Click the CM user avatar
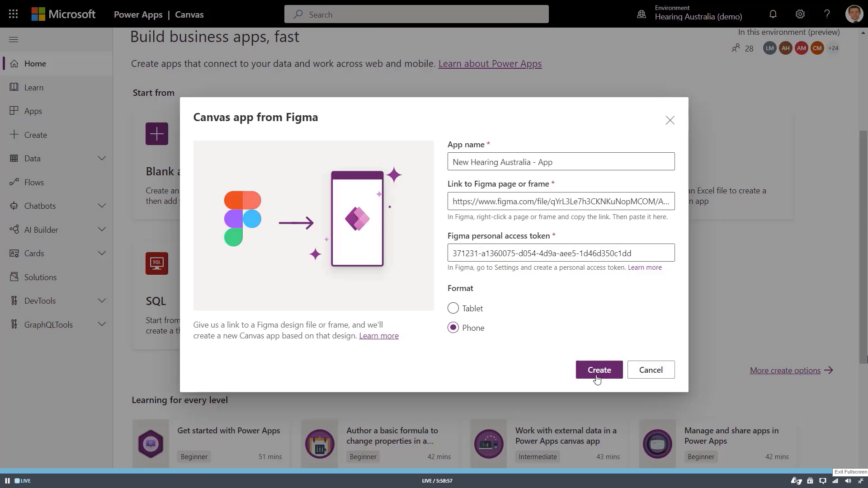868x488 pixels. click(817, 48)
